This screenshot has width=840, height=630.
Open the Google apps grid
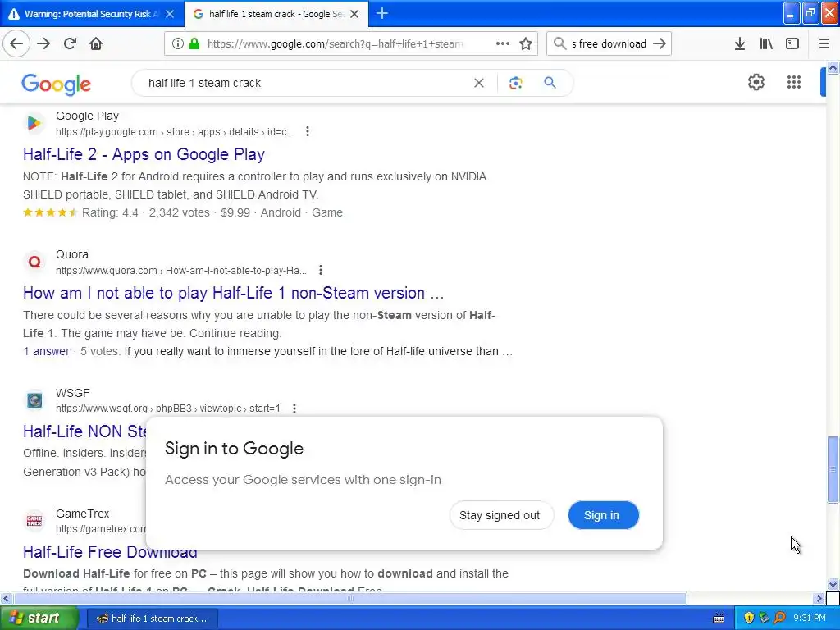pyautogui.click(x=794, y=82)
